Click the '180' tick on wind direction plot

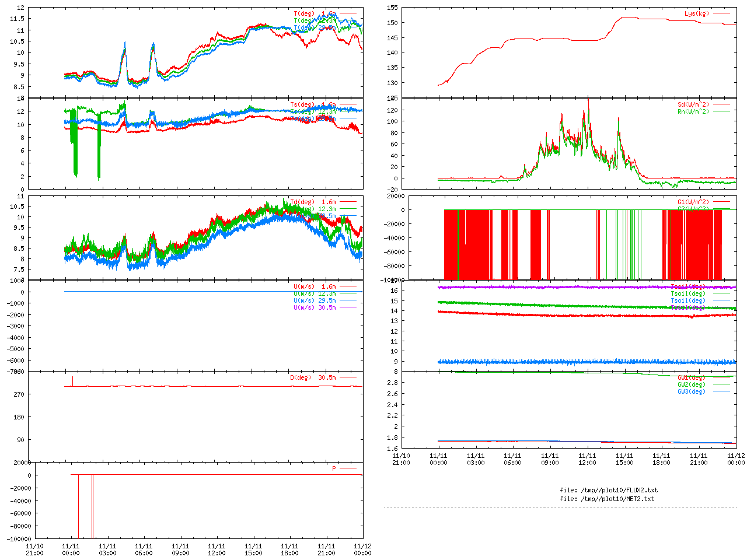click(x=19, y=417)
